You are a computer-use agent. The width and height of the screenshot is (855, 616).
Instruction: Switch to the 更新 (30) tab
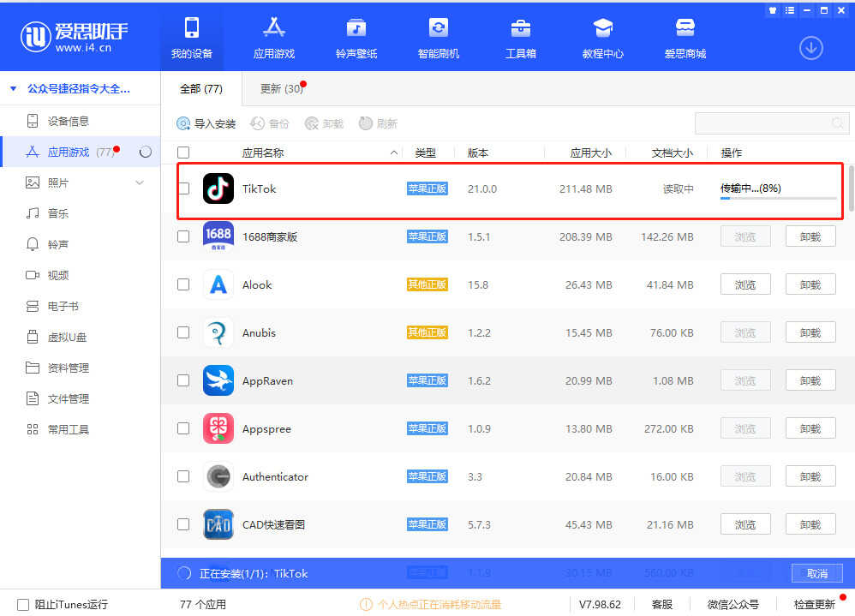click(x=281, y=89)
